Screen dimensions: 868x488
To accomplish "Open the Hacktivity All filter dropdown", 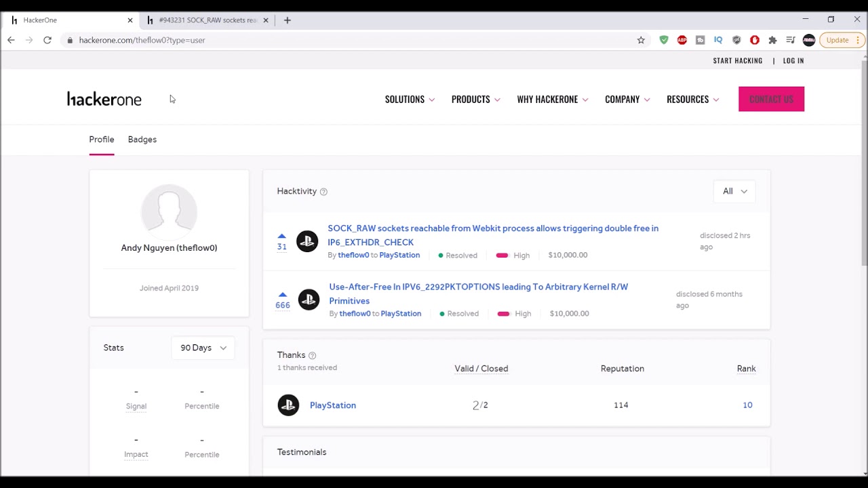I will [734, 191].
